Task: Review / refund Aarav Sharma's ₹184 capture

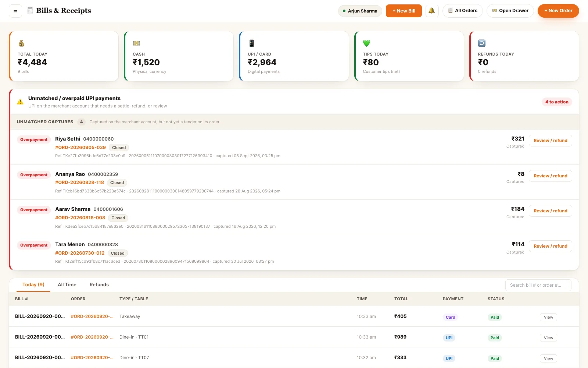Action: (550, 211)
